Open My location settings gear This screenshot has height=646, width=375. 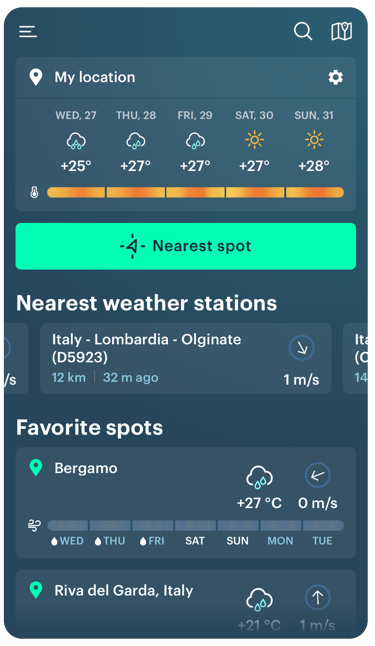[x=335, y=77]
